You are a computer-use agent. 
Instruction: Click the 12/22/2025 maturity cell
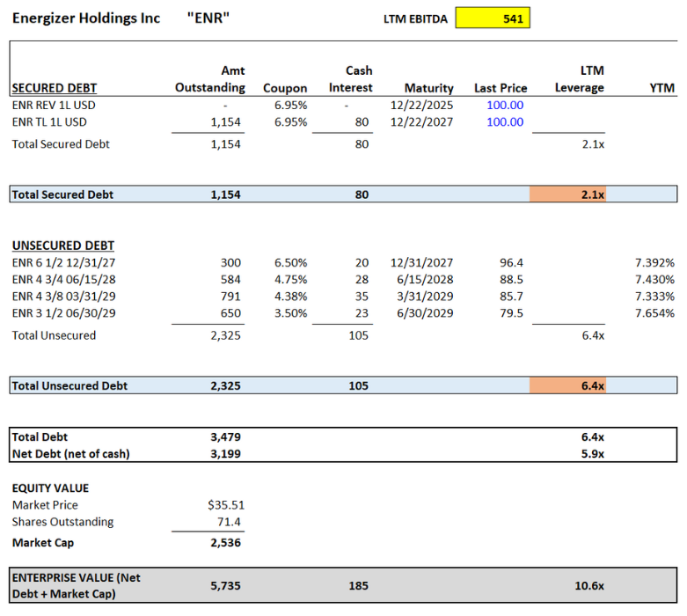[421, 106]
